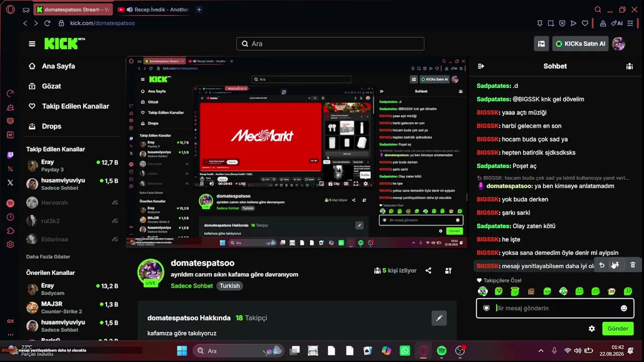The image size is (644, 362).
Task: Open the user profile avatar menu
Action: 618,44
